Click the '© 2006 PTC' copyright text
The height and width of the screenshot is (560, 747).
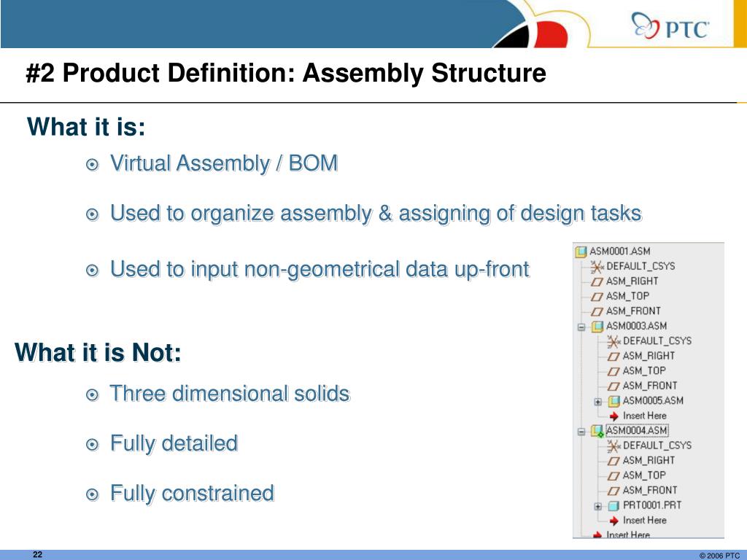tap(719, 555)
